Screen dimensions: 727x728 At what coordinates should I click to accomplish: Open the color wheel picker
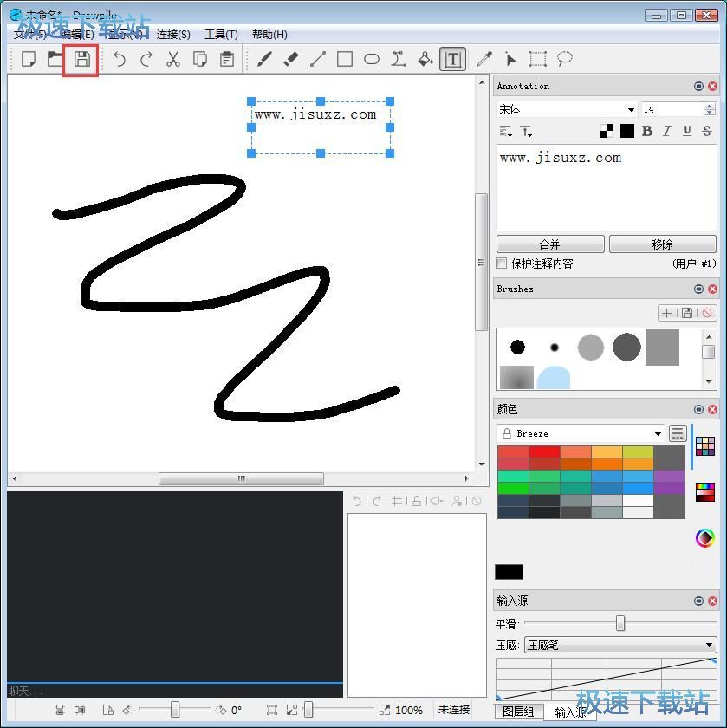click(704, 538)
